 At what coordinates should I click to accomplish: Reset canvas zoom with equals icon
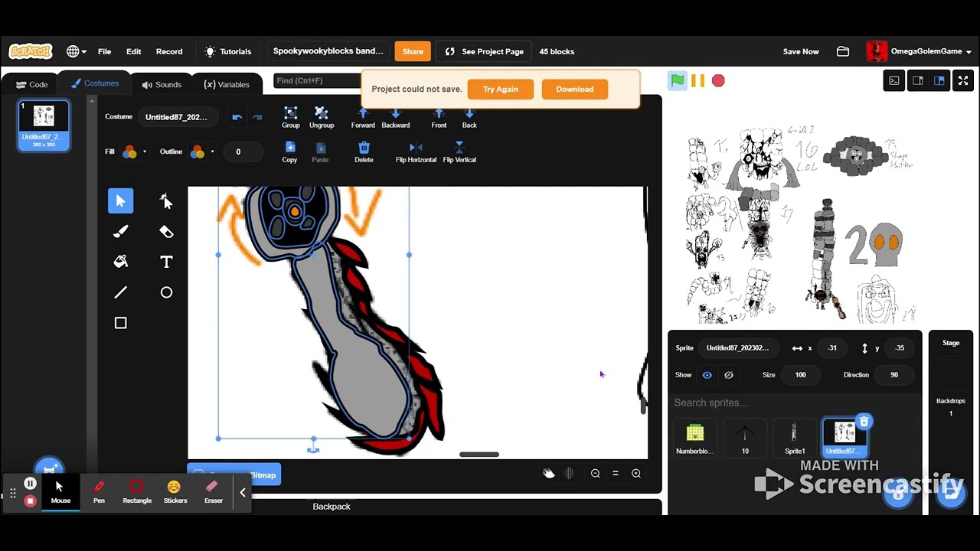pyautogui.click(x=615, y=474)
